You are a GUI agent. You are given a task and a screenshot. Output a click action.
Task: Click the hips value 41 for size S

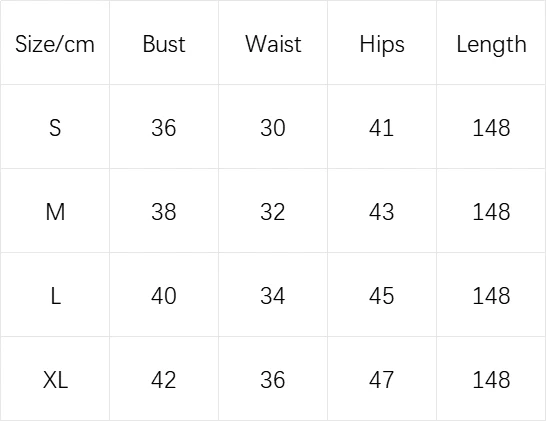pyautogui.click(x=382, y=128)
